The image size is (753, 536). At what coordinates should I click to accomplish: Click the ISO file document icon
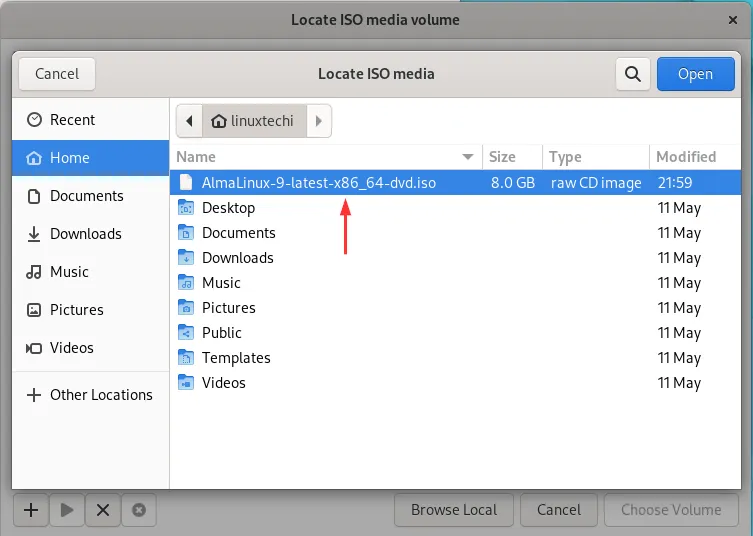coord(186,183)
